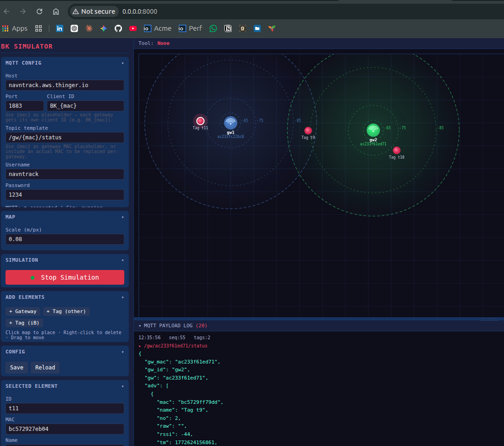Open the blue folder bookmark icon
This screenshot has height=446, width=504.
tap(257, 28)
